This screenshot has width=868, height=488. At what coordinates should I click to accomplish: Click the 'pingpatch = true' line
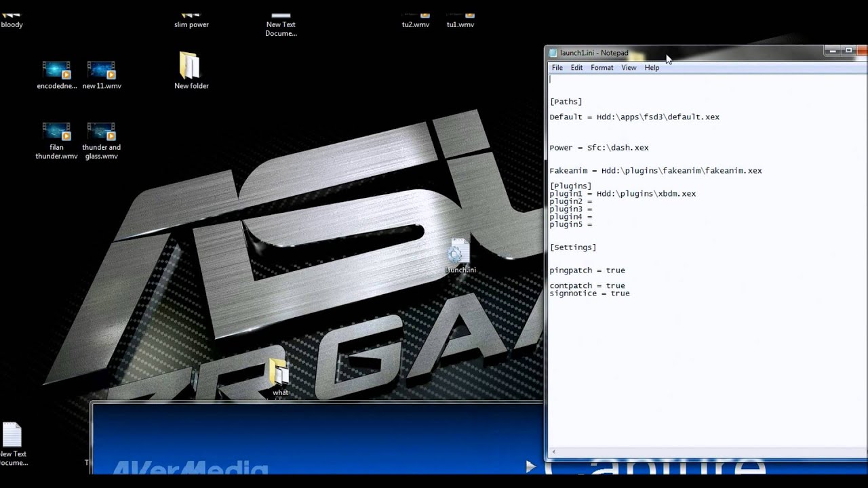tap(587, 270)
